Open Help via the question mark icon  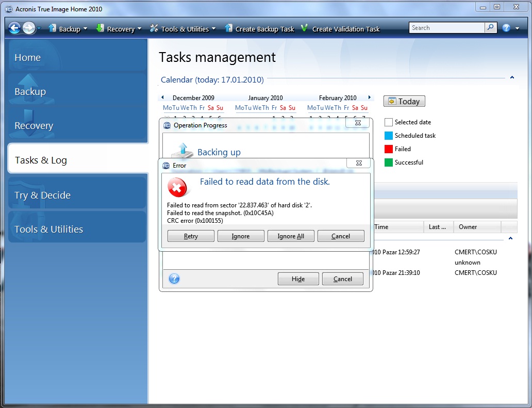506,28
